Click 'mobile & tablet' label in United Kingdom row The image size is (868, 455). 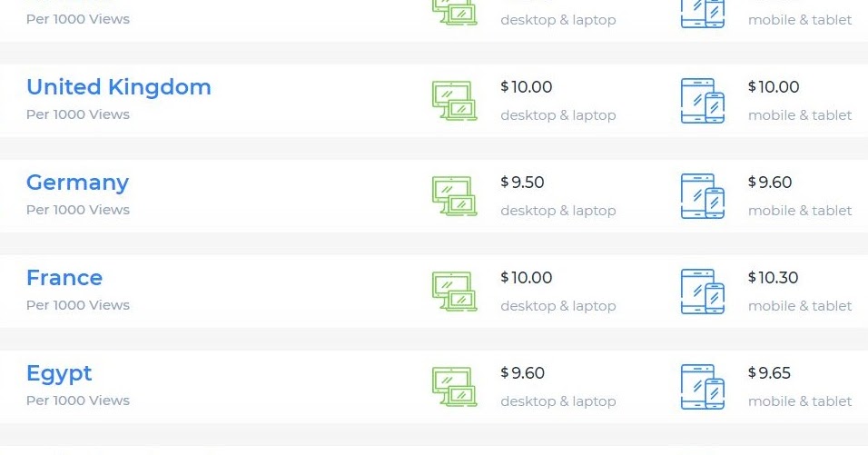click(800, 115)
